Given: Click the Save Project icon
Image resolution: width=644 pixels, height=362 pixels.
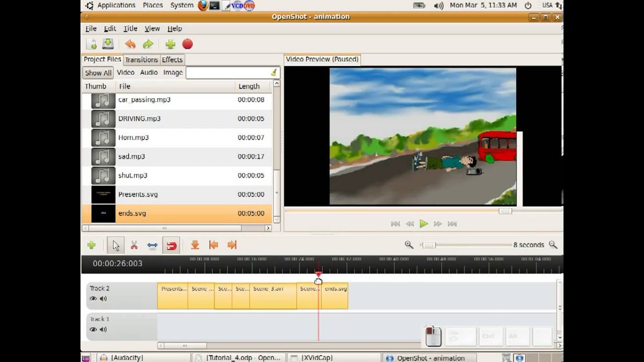Looking at the screenshot, I should (x=108, y=44).
